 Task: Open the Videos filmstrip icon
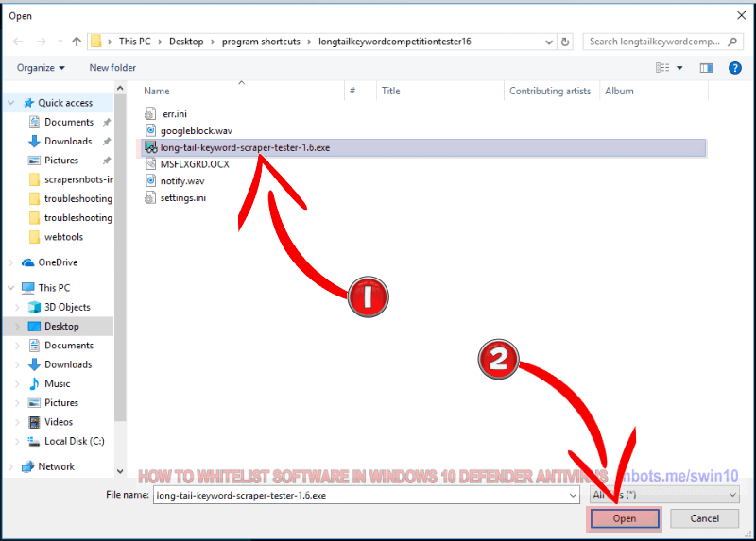tap(34, 422)
